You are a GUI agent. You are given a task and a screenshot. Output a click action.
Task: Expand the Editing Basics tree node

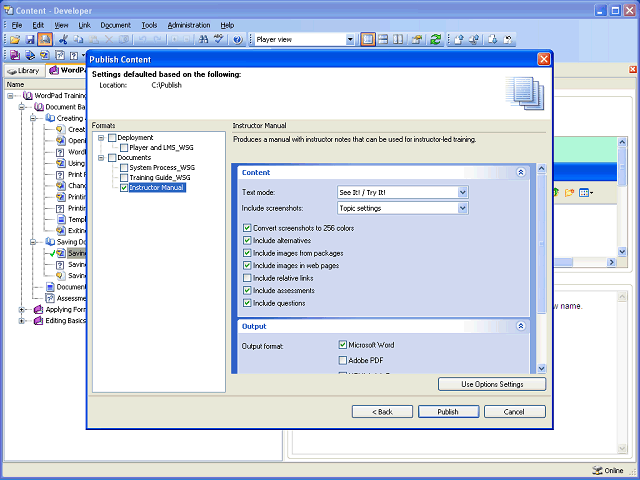[x=22, y=321]
